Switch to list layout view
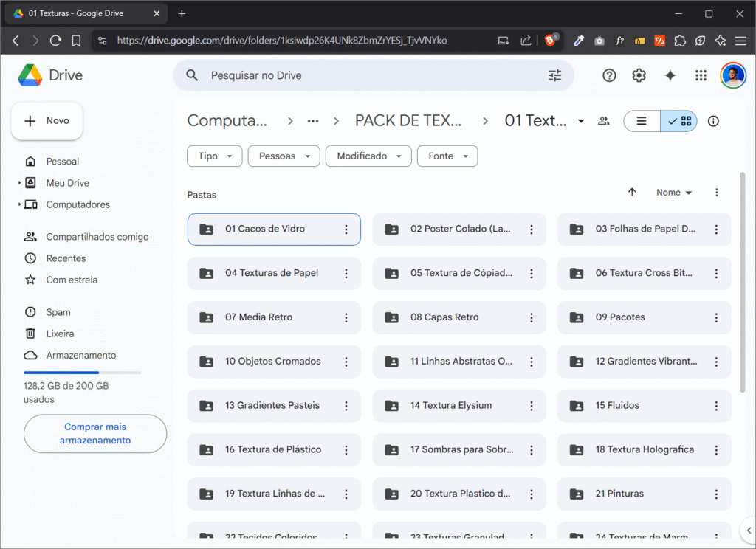This screenshot has height=549, width=756. (642, 121)
